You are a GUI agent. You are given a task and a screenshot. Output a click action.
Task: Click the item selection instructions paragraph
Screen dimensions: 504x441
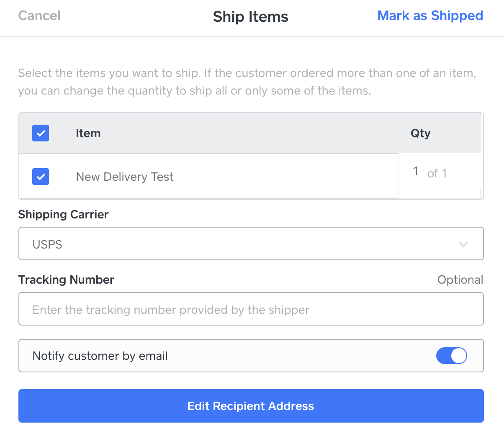[x=247, y=82]
